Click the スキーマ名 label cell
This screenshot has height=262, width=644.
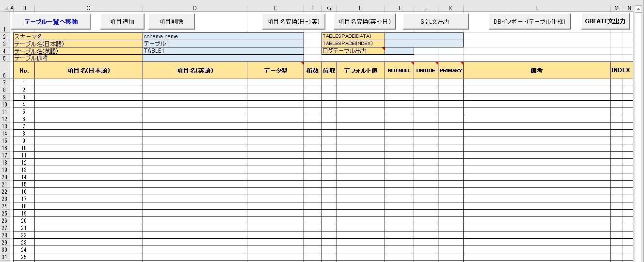point(78,36)
